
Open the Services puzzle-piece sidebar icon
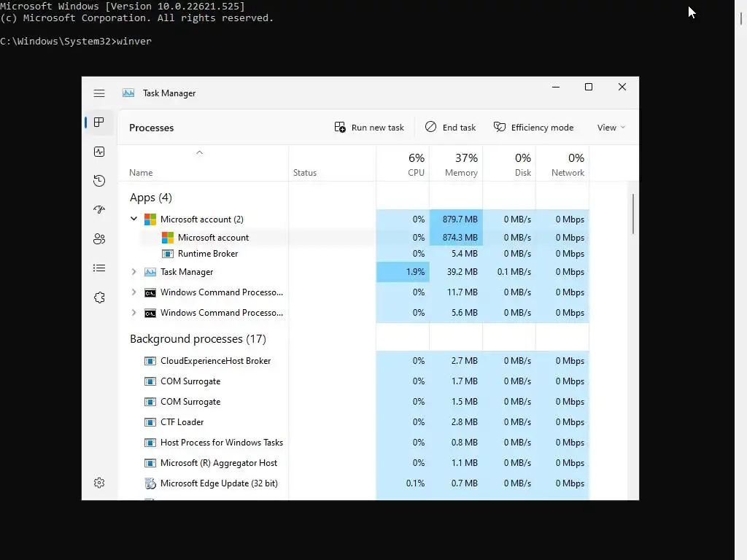(x=99, y=297)
